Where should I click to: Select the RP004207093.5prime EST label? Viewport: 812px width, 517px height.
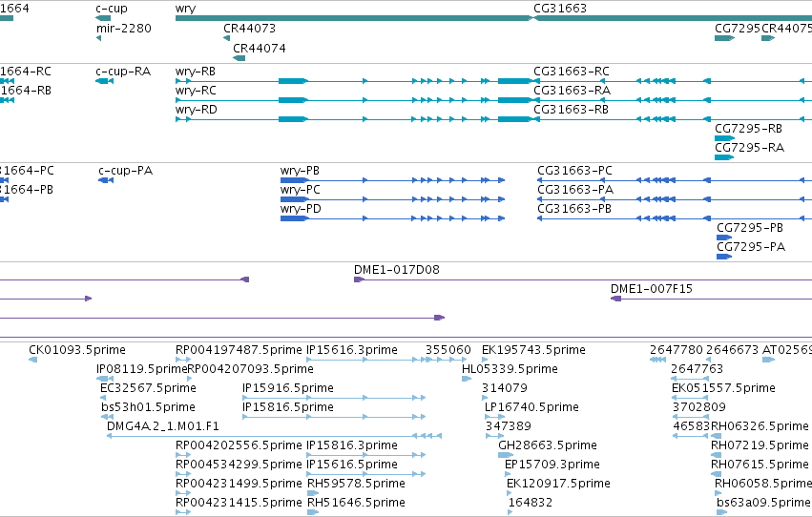250,369
